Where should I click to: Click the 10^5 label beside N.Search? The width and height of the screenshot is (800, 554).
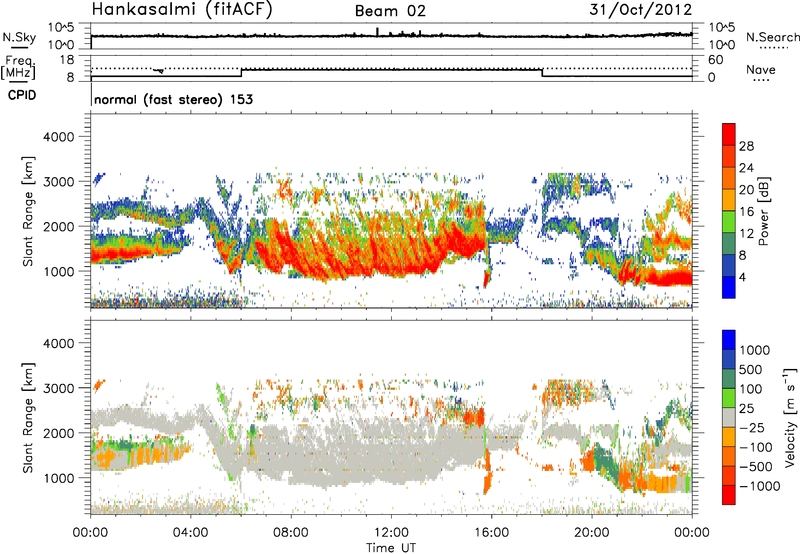coord(722,27)
